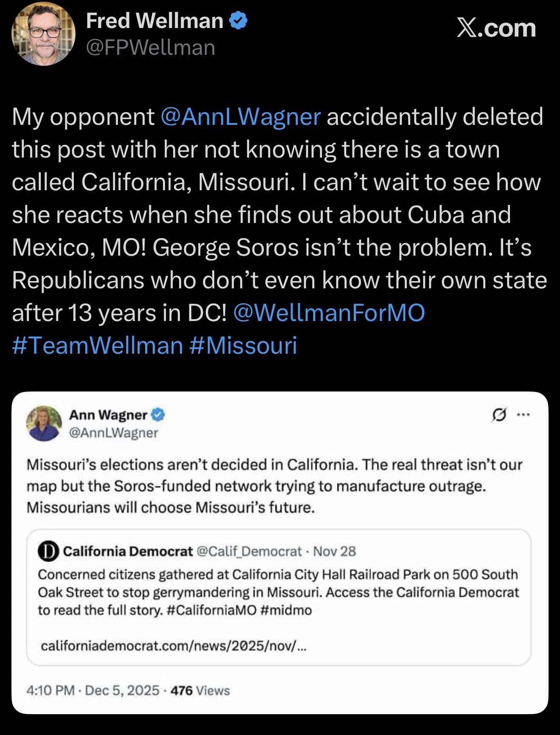Open the @AnnLWagner mention in Wellman's post
Screen dimensions: 560x735
pos(241,116)
